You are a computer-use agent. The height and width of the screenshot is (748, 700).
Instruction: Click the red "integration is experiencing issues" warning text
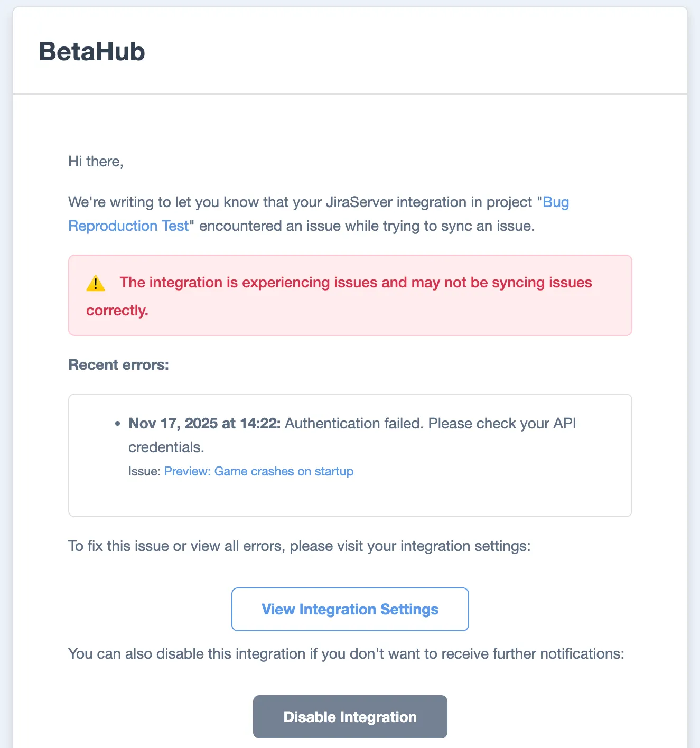tap(356, 283)
